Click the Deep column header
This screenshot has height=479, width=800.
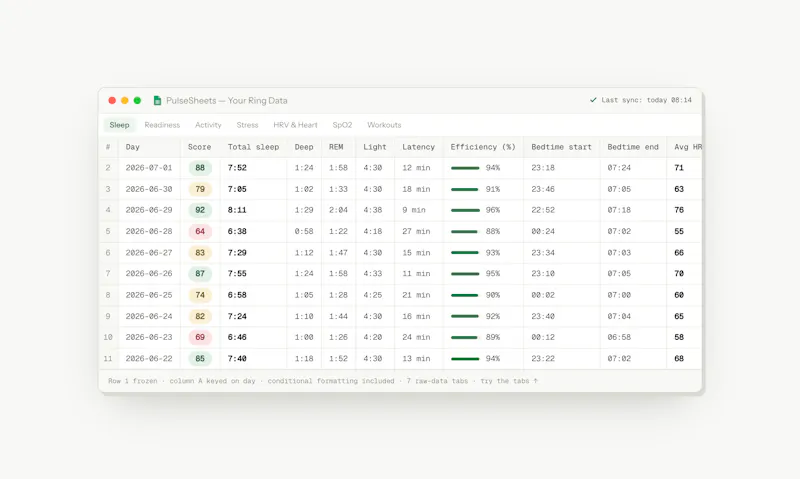tap(304, 147)
